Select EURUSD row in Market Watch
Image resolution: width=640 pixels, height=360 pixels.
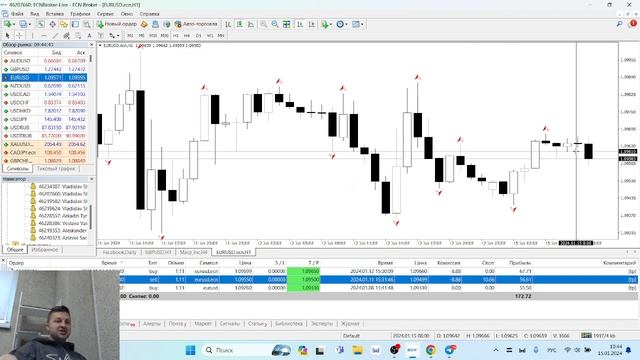coord(44,78)
